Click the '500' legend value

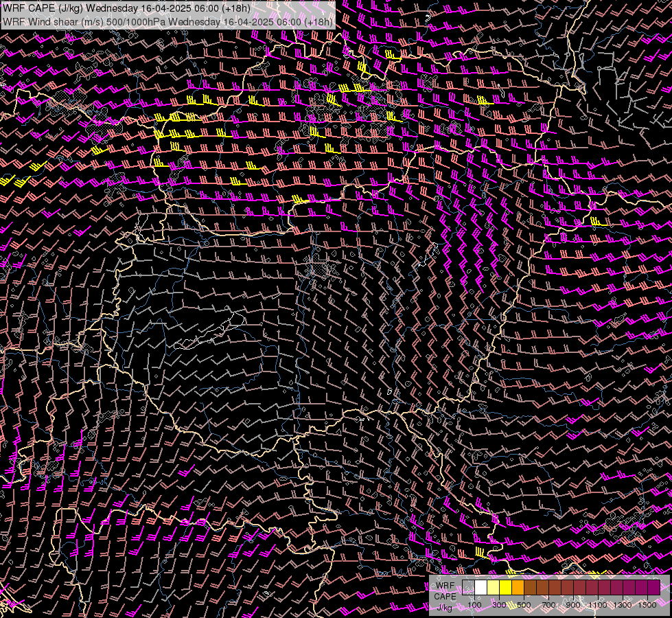[x=524, y=605]
